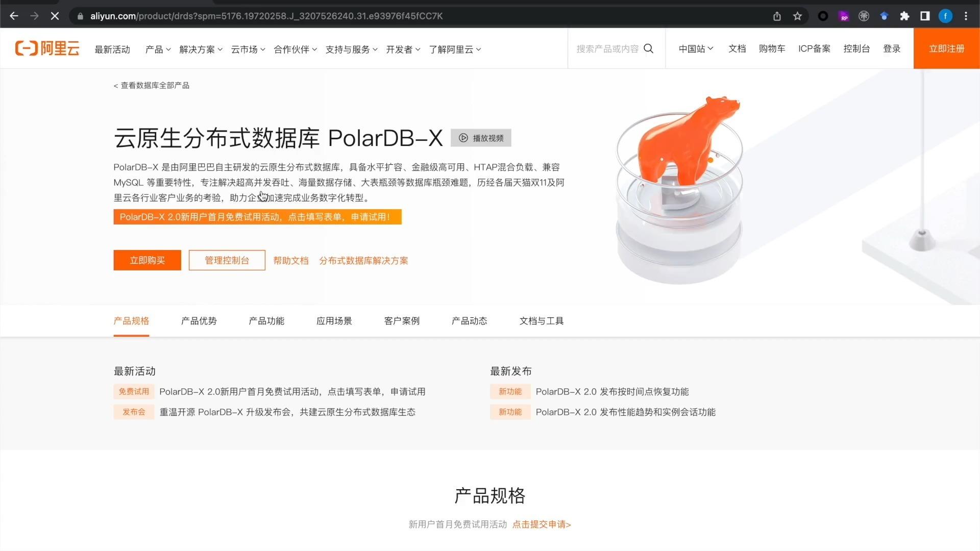Click the 发布会 tag
The height and width of the screenshot is (551, 980).
[134, 412]
